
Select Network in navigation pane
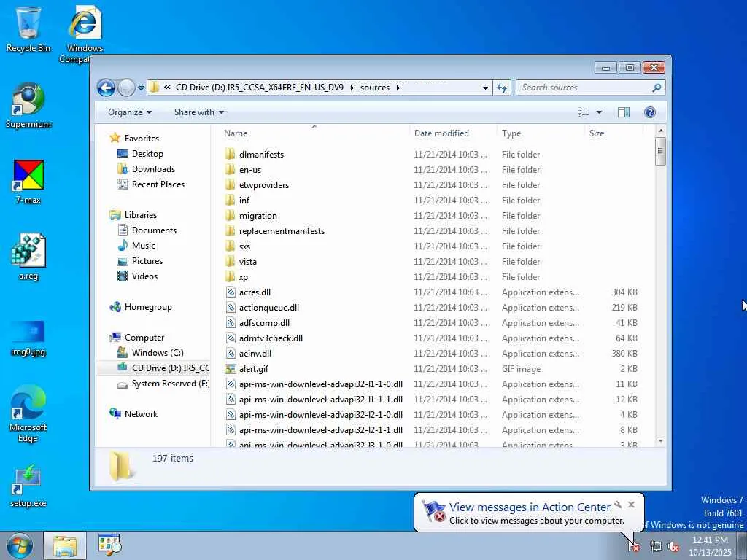point(141,414)
